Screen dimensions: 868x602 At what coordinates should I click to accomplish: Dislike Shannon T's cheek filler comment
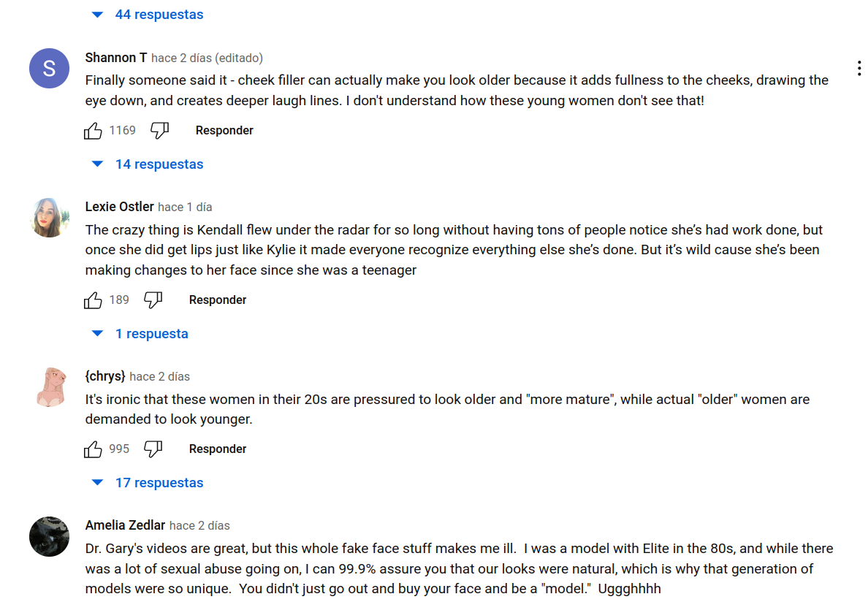(x=159, y=131)
